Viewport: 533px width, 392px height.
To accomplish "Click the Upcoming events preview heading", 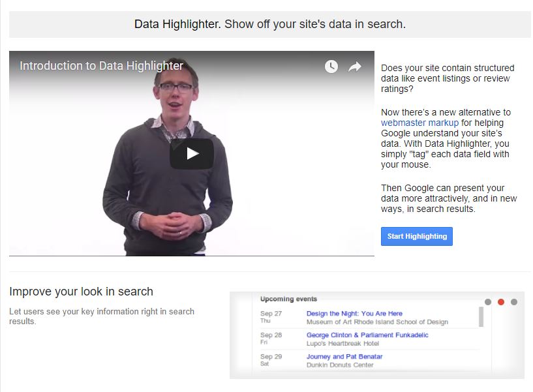I will [288, 299].
